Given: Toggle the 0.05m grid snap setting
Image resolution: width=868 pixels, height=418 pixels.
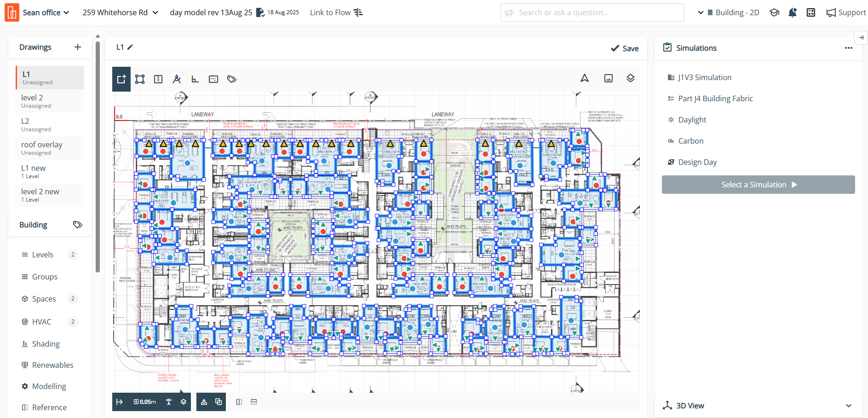Looking at the screenshot, I should pos(145,402).
